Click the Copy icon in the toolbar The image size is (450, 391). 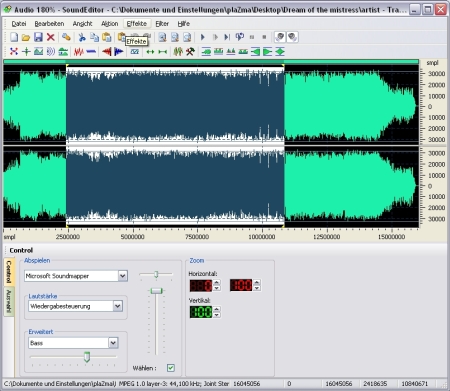[x=94, y=37]
